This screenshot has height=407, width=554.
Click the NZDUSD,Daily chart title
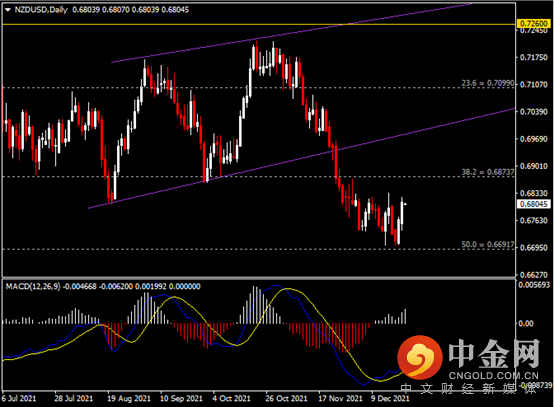(x=41, y=10)
